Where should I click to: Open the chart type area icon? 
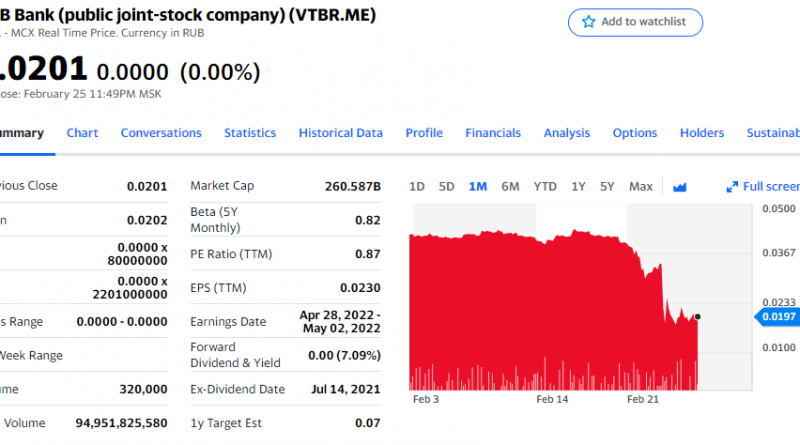click(x=680, y=187)
